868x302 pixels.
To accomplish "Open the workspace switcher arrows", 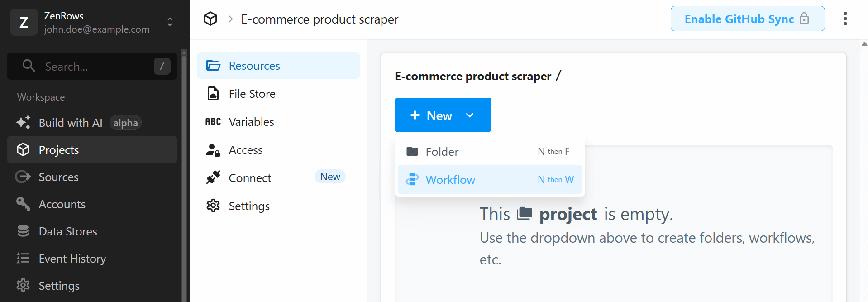I will pos(170,22).
